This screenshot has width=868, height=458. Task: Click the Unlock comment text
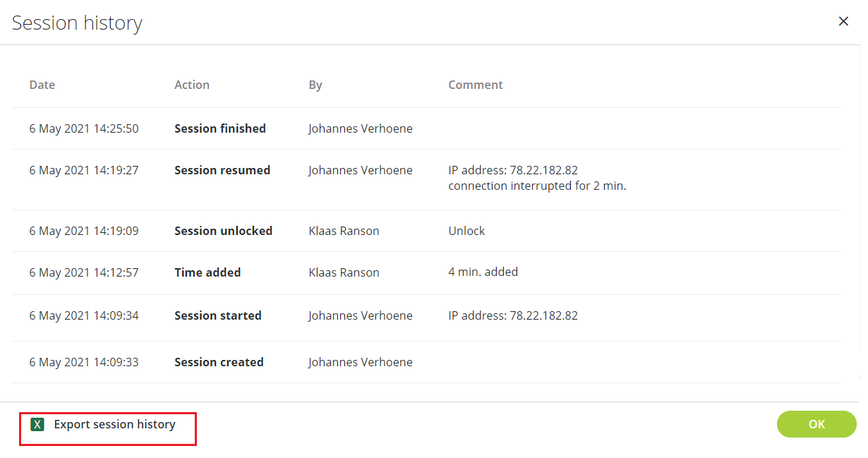point(466,231)
